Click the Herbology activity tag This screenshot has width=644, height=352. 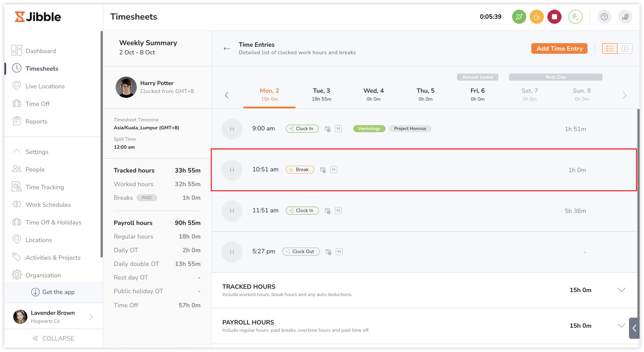pyautogui.click(x=369, y=129)
